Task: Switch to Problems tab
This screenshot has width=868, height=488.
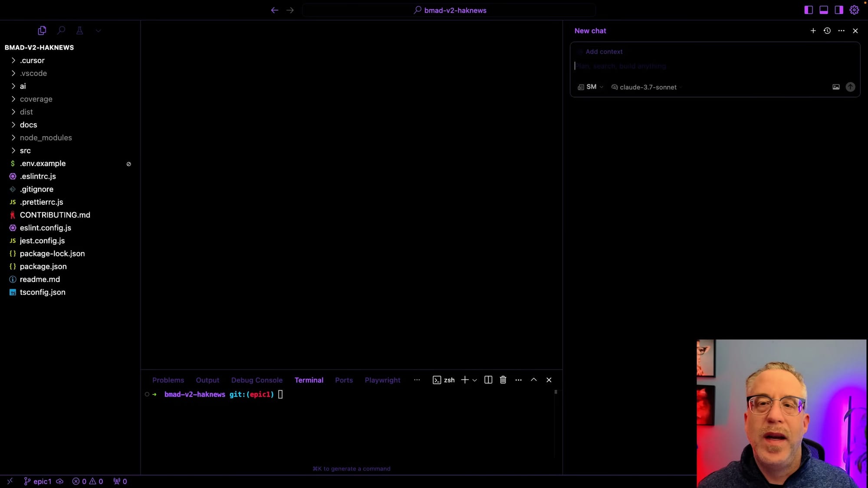Action: (x=168, y=380)
